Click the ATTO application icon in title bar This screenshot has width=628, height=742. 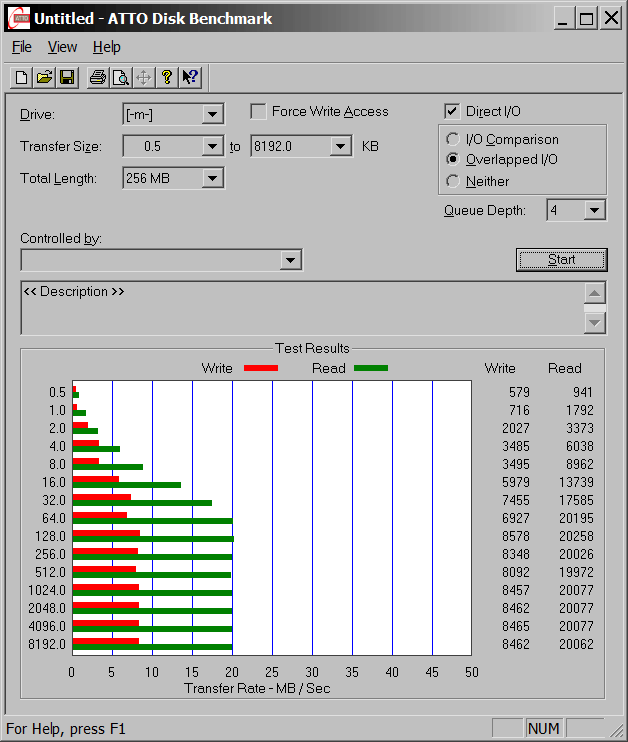17,18
